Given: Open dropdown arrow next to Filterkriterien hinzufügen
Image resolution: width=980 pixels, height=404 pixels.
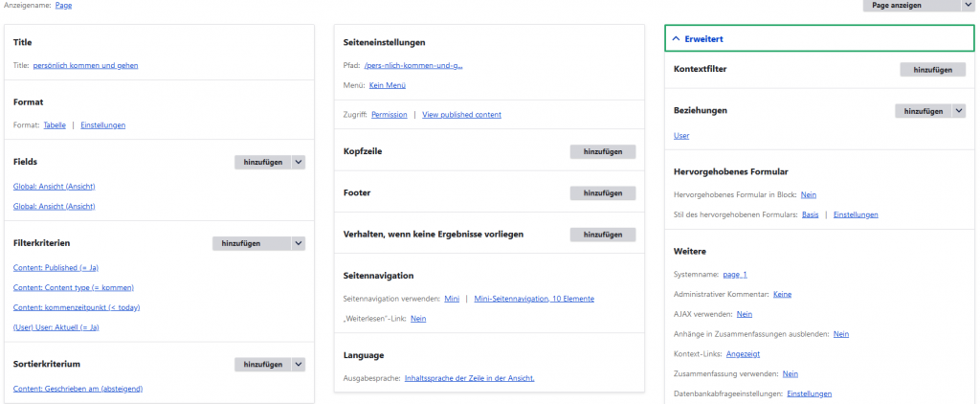Looking at the screenshot, I should click(299, 244).
